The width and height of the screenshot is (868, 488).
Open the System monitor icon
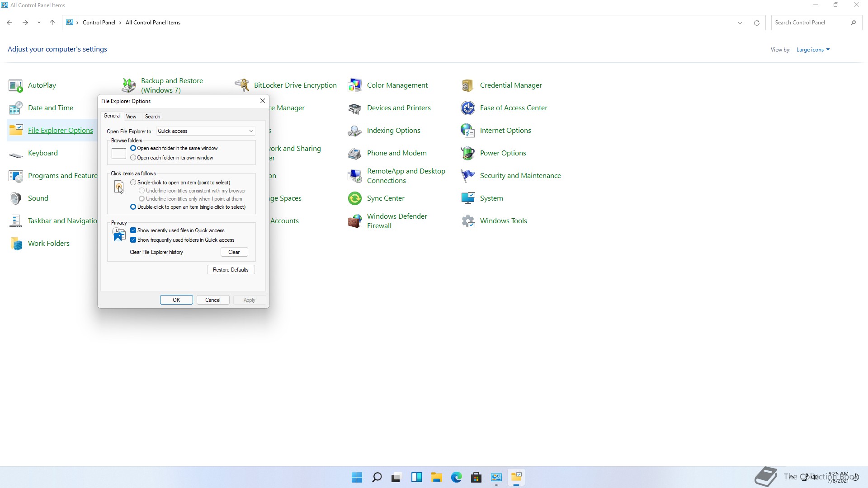468,198
